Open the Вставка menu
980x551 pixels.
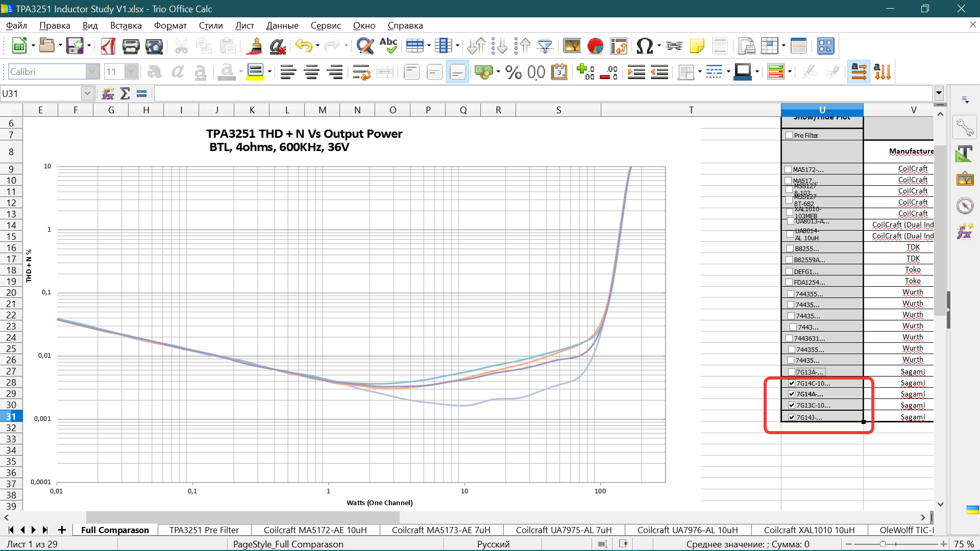126,26
